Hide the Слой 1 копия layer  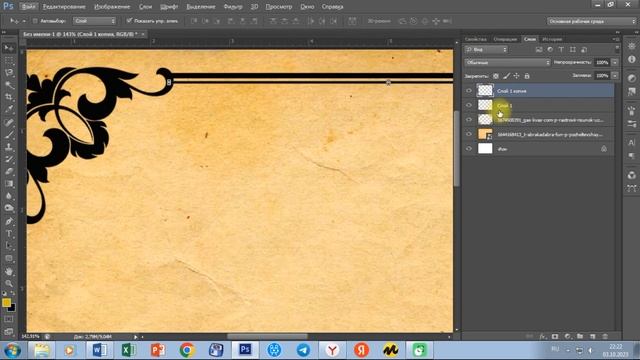click(x=469, y=91)
